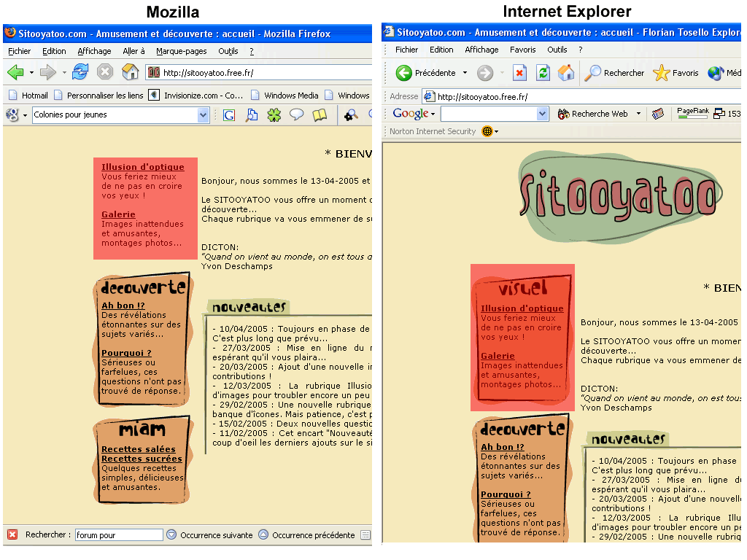Click the document search toolbar icon
This screenshot has height=560, width=747.
click(x=252, y=114)
